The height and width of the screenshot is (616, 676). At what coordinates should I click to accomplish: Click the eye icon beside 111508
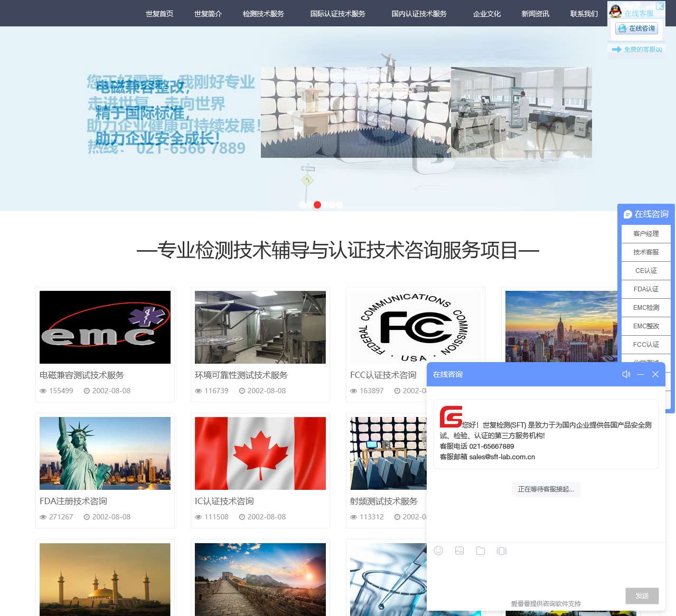199,517
